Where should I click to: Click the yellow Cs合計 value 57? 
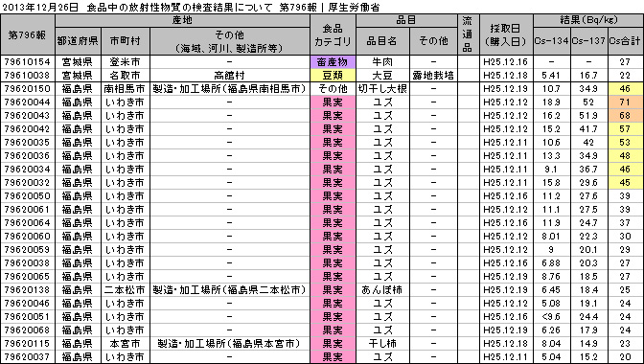(x=625, y=129)
